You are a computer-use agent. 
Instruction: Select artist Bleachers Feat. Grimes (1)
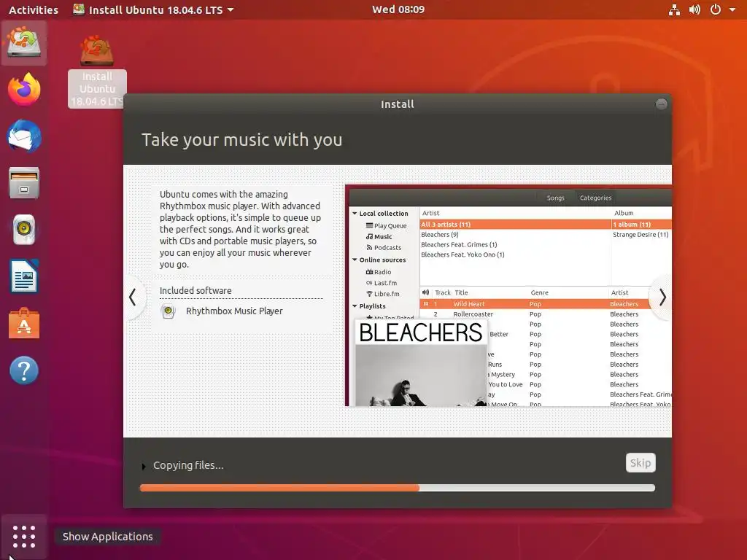459,244
